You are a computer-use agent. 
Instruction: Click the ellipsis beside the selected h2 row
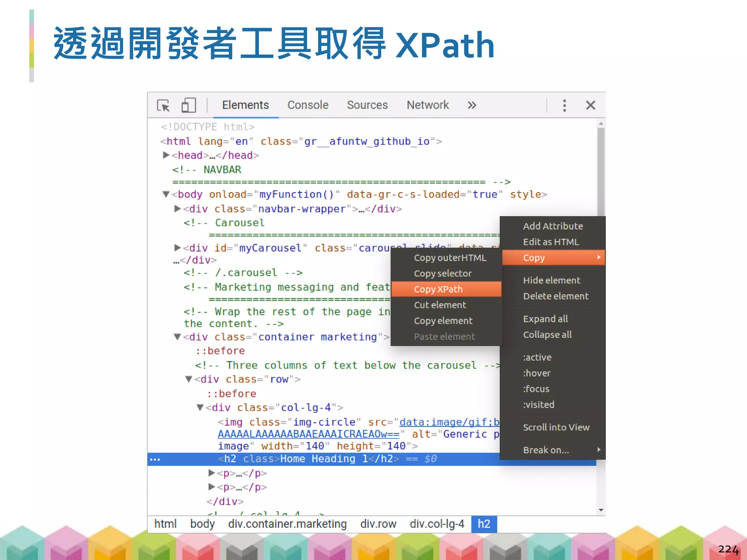155,459
